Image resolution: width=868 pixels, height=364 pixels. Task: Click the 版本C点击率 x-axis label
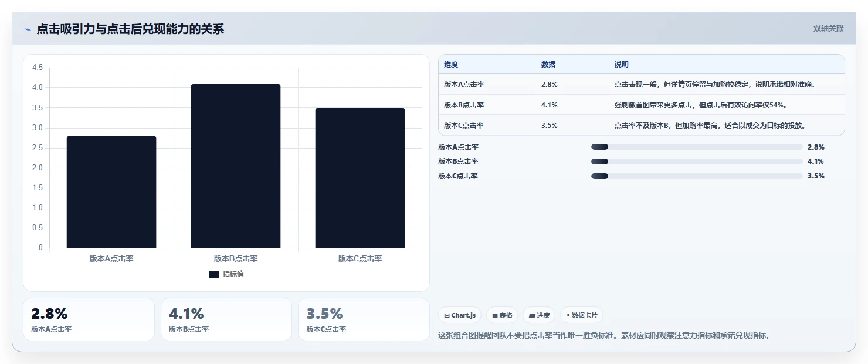[360, 258]
